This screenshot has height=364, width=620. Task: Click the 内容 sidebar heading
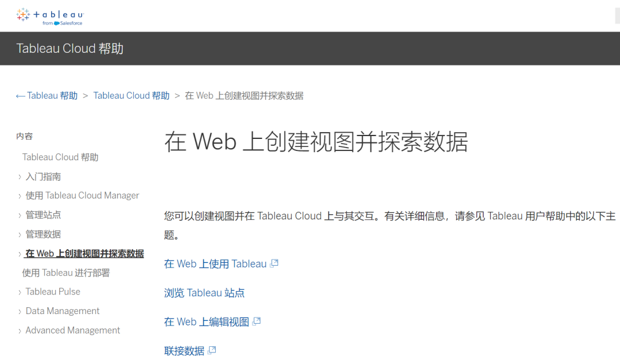click(25, 136)
